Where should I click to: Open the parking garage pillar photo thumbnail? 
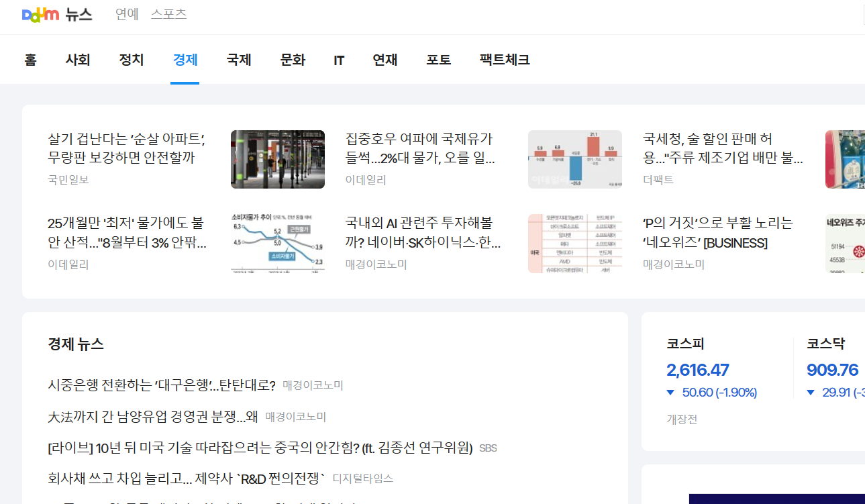click(278, 159)
